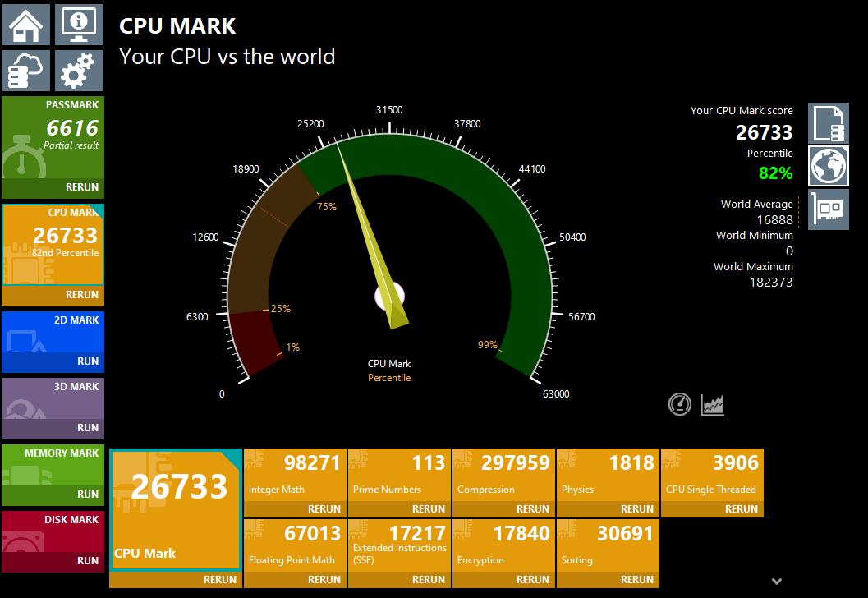Open the System Information monitor icon
Screen dimensions: 868x598
click(79, 25)
